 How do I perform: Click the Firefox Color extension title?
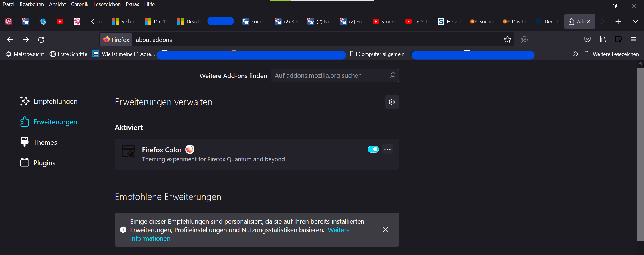(162, 150)
